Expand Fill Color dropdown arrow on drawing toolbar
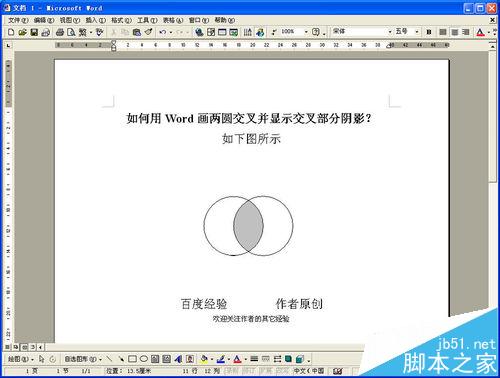 [212, 359]
